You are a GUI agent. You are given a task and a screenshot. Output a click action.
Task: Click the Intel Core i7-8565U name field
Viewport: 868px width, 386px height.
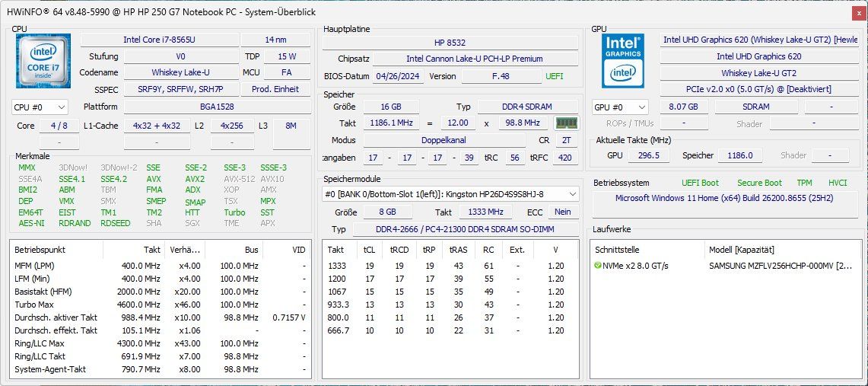pyautogui.click(x=160, y=40)
